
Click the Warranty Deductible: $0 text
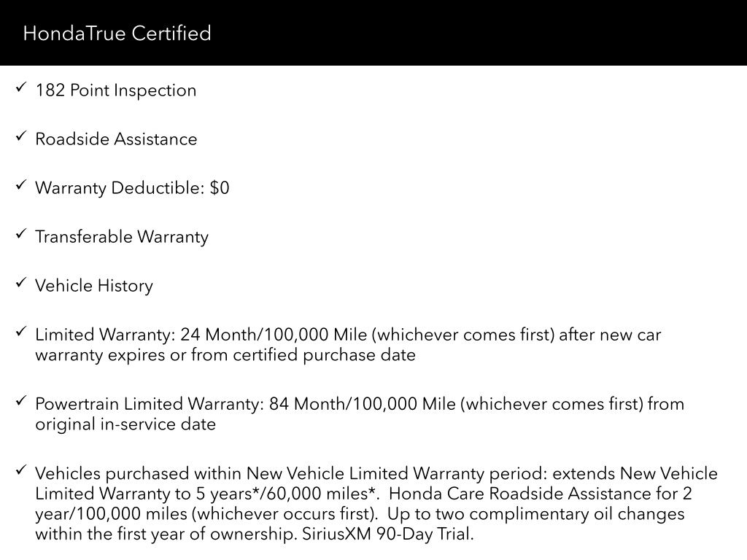coord(132,188)
